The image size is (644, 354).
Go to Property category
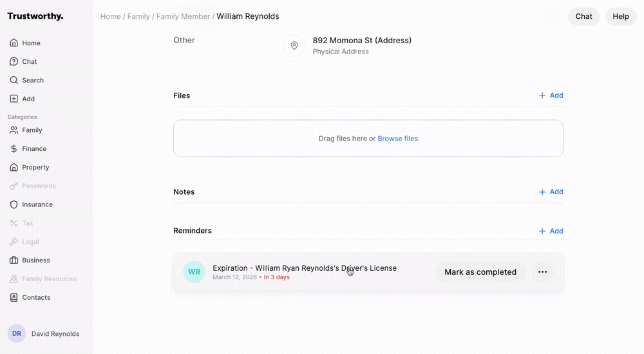(35, 168)
